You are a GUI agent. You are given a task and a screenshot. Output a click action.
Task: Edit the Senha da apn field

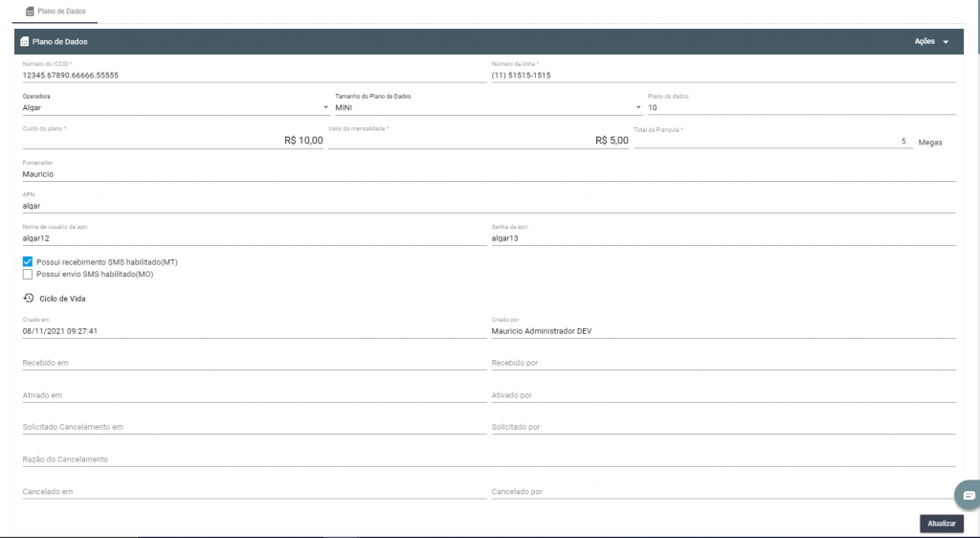coord(724,238)
